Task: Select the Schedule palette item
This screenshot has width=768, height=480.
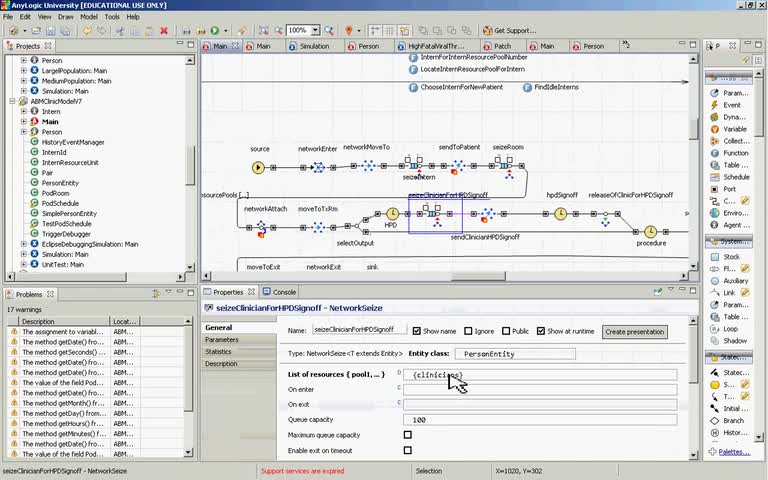Action: pyautogui.click(x=730, y=177)
